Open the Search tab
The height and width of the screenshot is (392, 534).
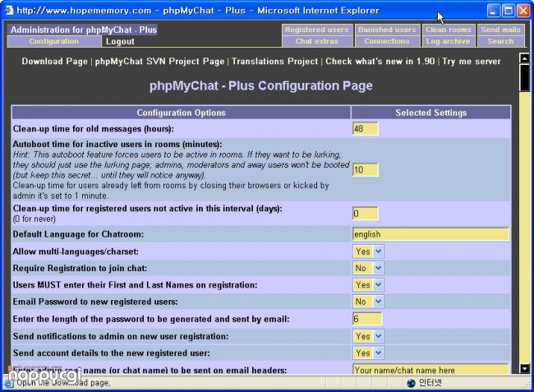point(500,41)
